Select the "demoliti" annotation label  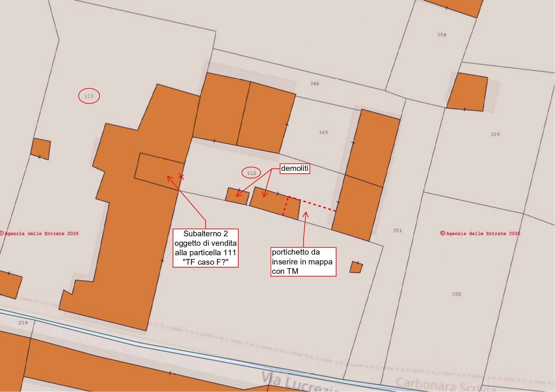click(294, 168)
